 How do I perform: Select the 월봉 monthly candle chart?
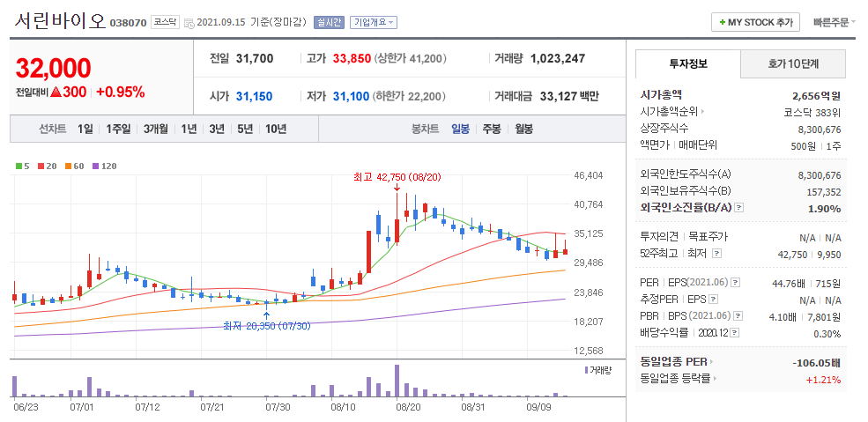[523, 129]
